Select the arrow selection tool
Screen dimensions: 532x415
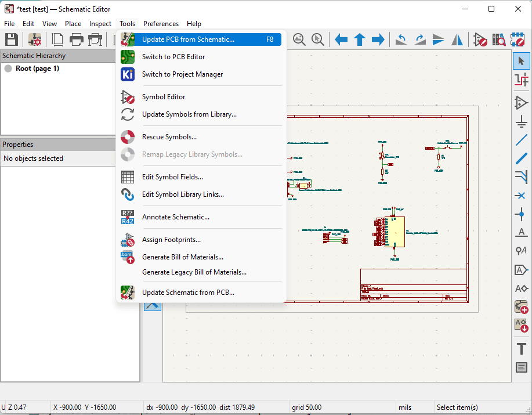[521, 62]
